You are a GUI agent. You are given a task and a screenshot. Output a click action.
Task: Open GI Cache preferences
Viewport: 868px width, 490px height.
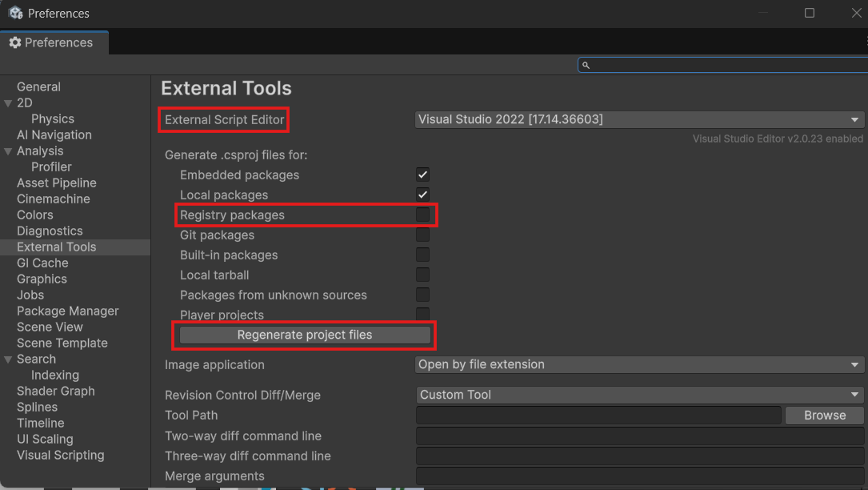[42, 263]
